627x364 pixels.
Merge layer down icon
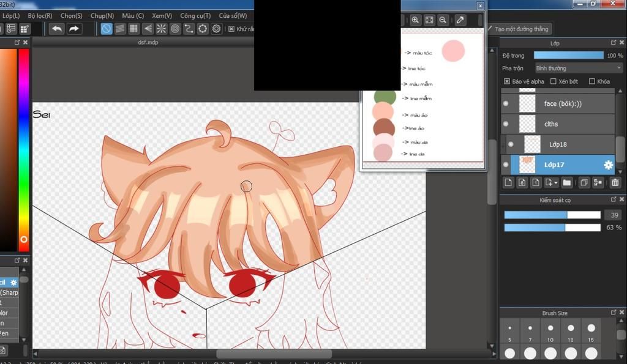point(598,182)
